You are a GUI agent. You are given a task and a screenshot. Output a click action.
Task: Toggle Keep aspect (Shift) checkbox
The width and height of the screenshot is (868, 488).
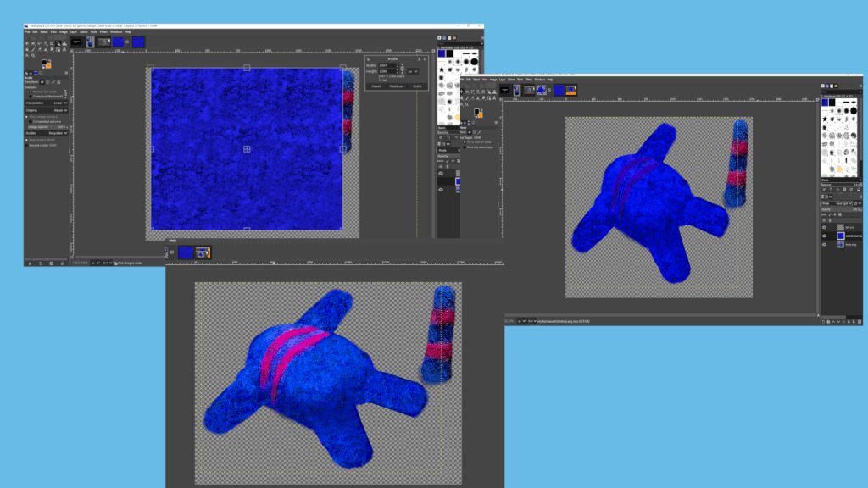[26, 140]
